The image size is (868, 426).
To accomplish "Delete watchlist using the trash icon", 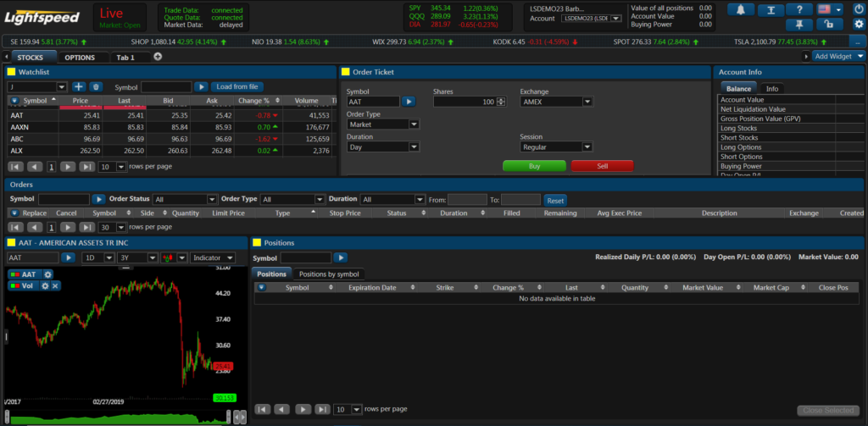I will coord(96,87).
